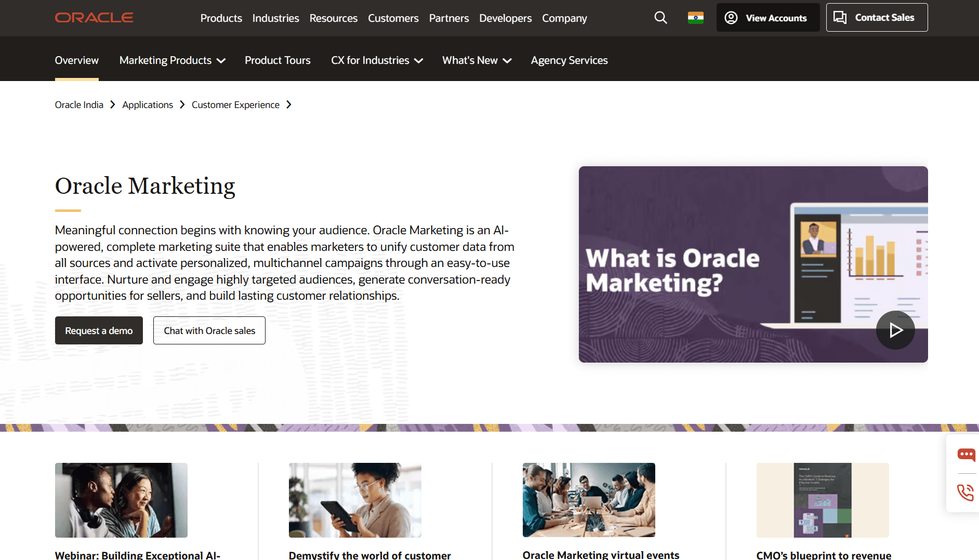Open the Partners menu
Screen dimensions: 979x560
(x=449, y=18)
